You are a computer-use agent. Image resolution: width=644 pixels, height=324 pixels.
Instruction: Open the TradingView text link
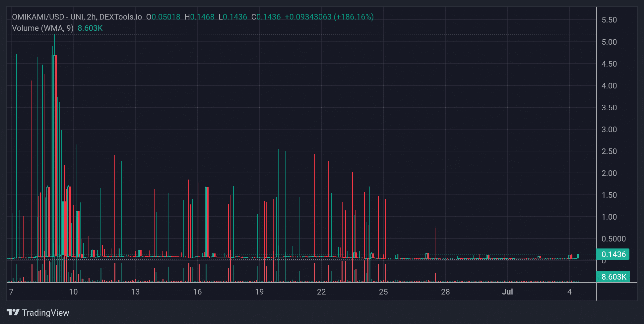(45, 313)
